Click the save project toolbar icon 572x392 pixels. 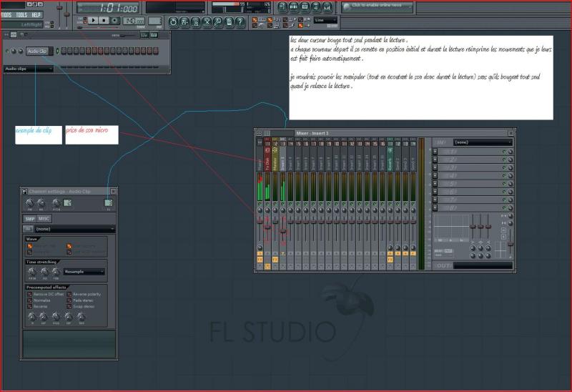coord(184,22)
